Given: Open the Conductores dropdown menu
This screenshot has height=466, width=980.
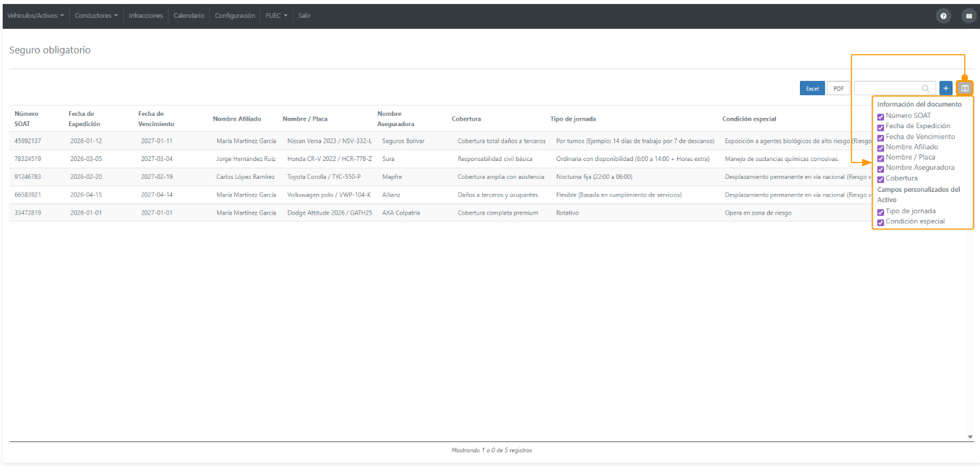Looking at the screenshot, I should tap(96, 16).
